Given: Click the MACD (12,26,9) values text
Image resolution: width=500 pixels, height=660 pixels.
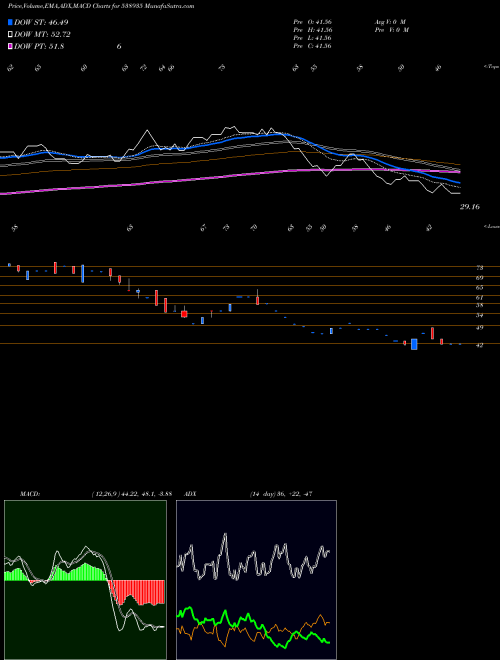Looking at the screenshot, I should pyautogui.click(x=131, y=494).
